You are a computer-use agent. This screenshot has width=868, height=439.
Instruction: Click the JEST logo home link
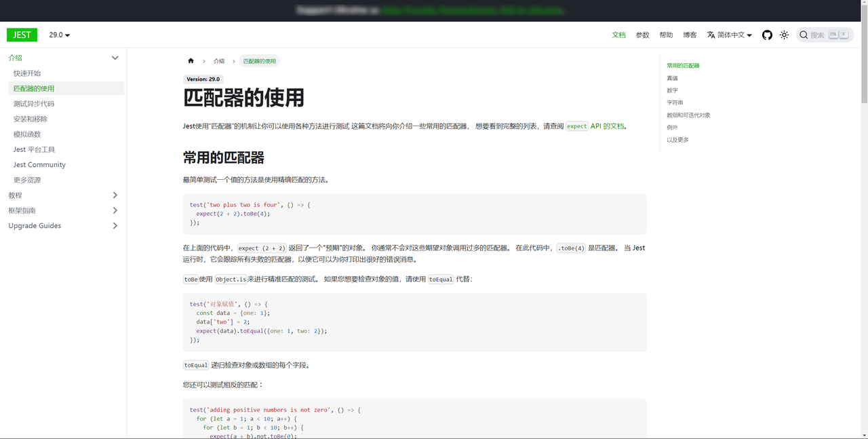point(22,35)
